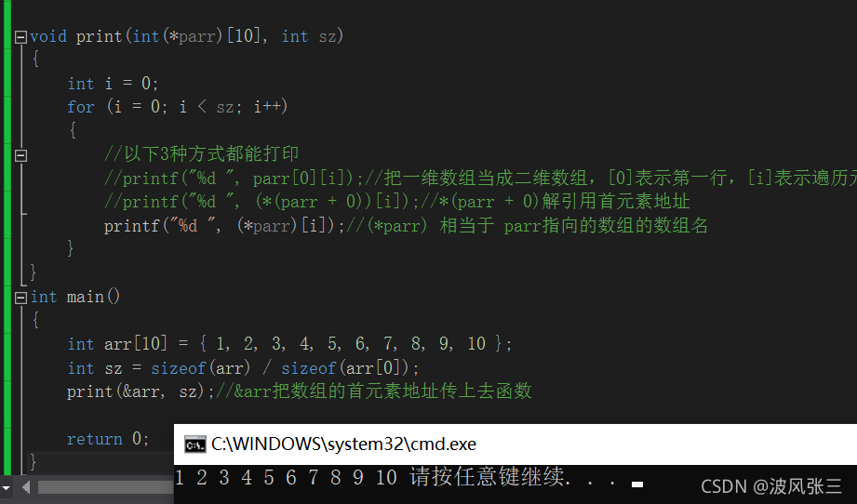Open the split dropdown arrow at bottom-left

(6, 487)
